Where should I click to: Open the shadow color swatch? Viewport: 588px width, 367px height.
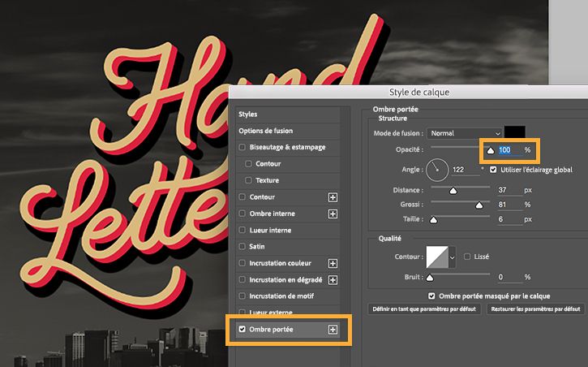514,132
